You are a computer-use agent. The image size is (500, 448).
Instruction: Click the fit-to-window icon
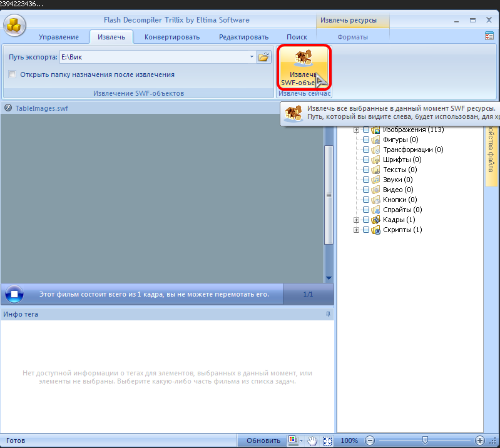click(327, 440)
